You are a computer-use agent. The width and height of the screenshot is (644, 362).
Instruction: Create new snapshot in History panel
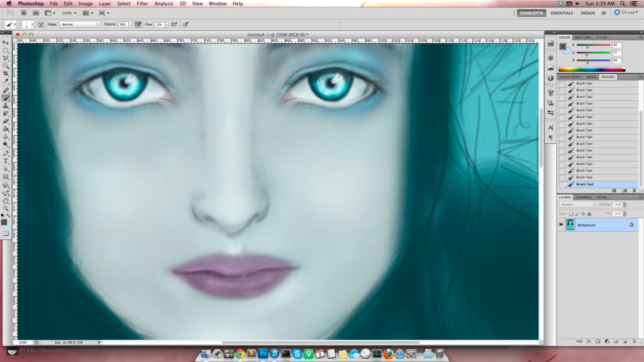625,191
